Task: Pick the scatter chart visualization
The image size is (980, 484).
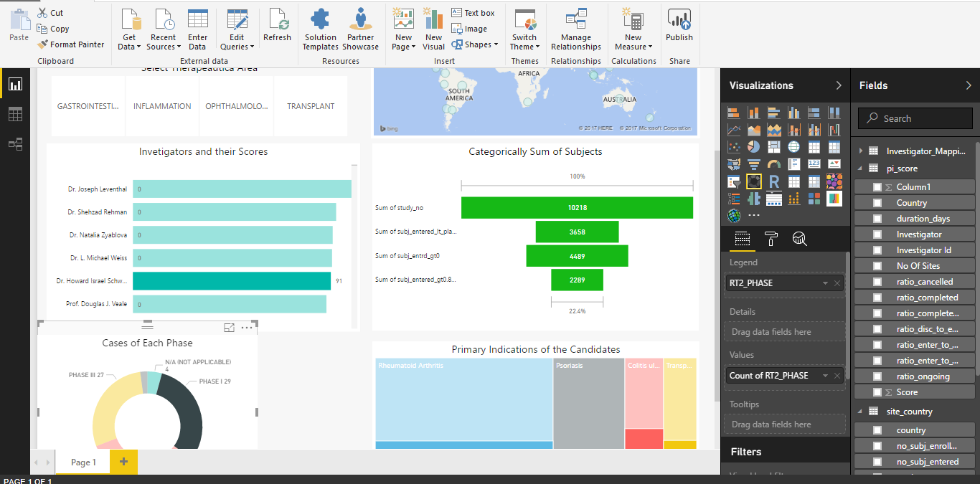Action: pos(733,147)
